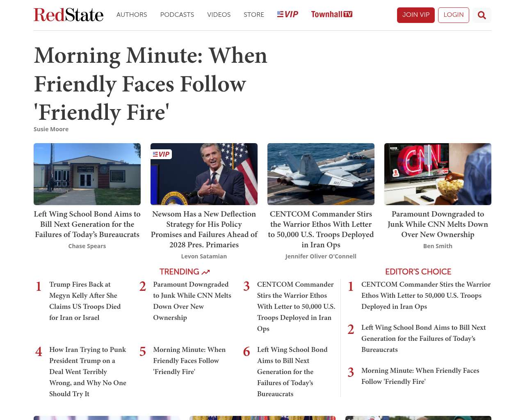Viewport: 525px width, 420px height.
Task: Open the Authors menu item
Action: (132, 15)
